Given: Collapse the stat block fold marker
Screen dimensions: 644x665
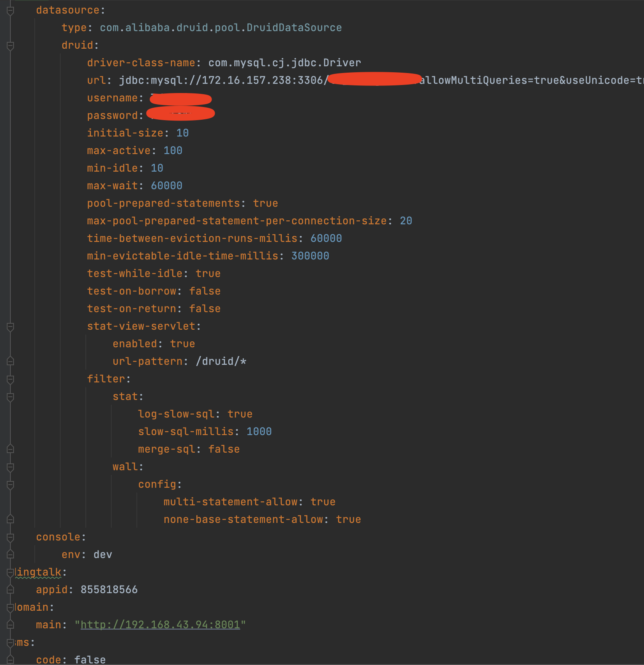Looking at the screenshot, I should tap(10, 397).
